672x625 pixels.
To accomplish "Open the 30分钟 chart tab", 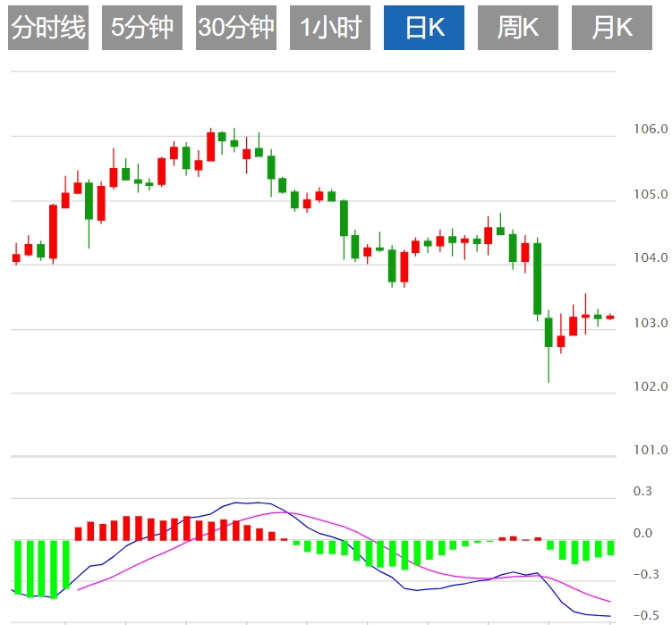I will pyautogui.click(x=236, y=28).
